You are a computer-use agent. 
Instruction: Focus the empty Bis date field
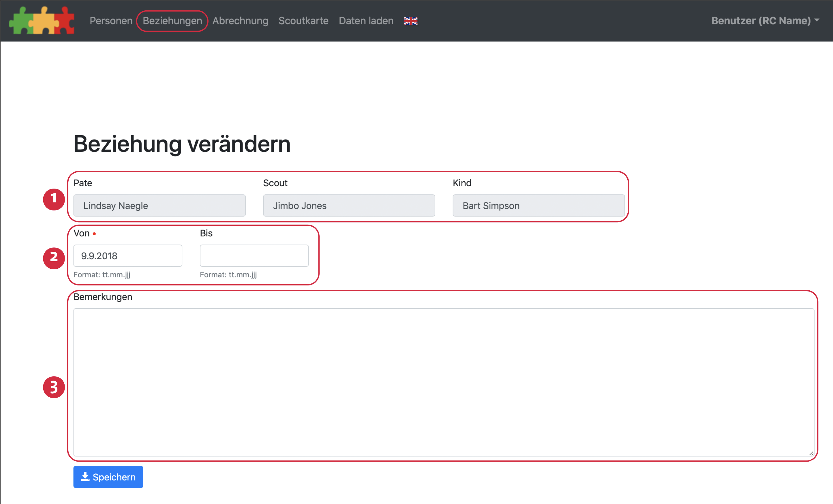click(x=254, y=255)
